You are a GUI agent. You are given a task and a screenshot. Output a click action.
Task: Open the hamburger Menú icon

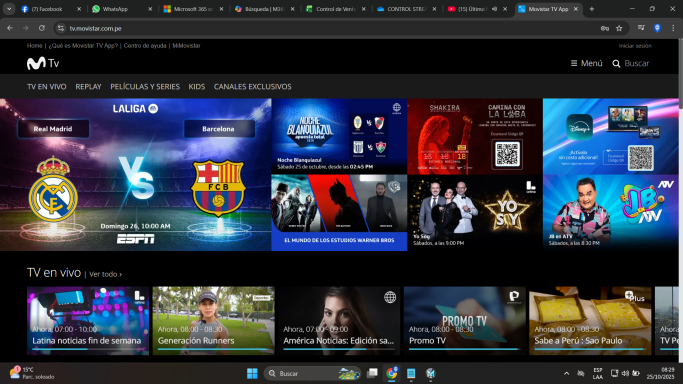click(x=574, y=64)
